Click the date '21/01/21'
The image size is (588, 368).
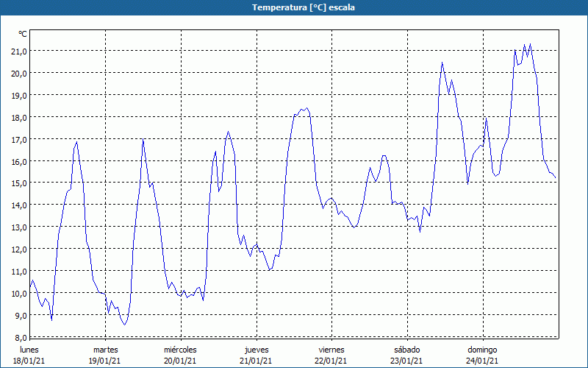point(256,361)
